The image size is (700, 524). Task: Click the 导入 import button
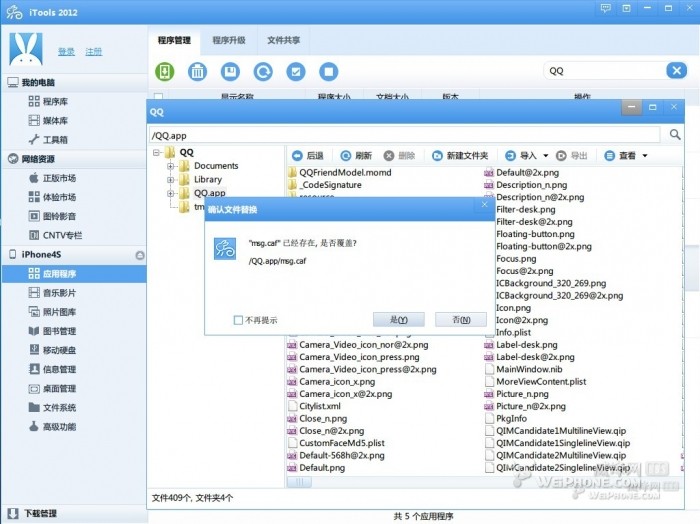tap(521, 155)
